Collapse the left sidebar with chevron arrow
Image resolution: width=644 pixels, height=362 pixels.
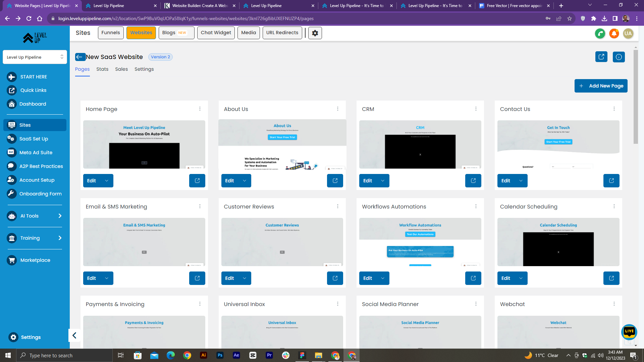tap(74, 336)
